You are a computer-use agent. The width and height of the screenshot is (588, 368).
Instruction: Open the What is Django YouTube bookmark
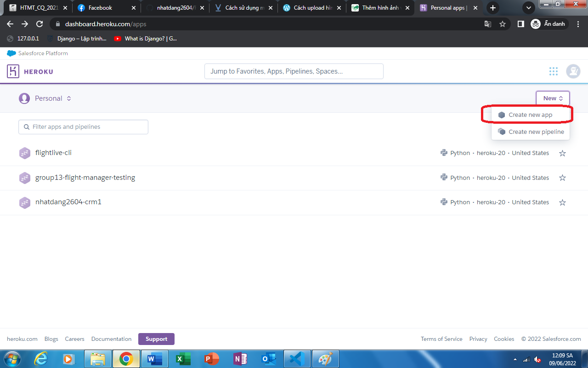tap(145, 39)
